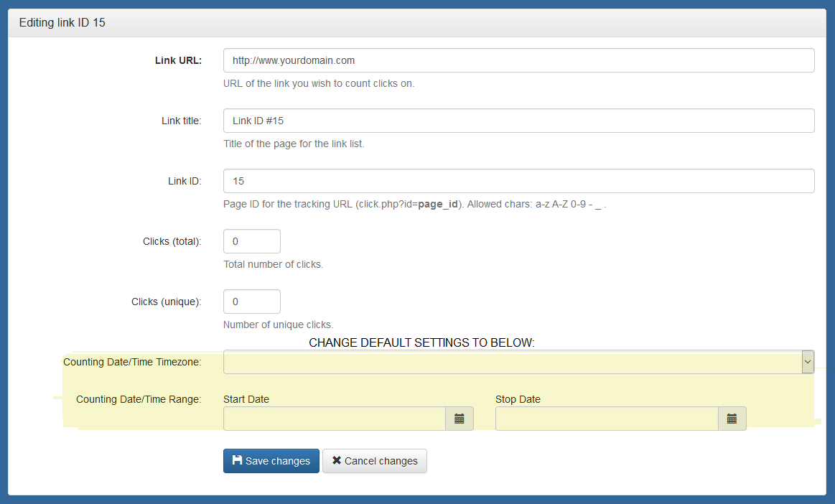The width and height of the screenshot is (835, 504).
Task: Focus the Link URL input field
Action: [518, 61]
